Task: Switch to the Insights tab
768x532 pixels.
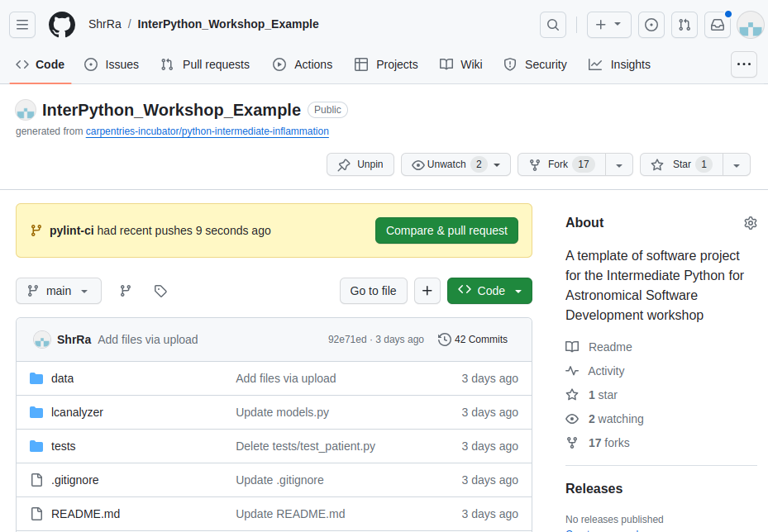Action: 619,64
